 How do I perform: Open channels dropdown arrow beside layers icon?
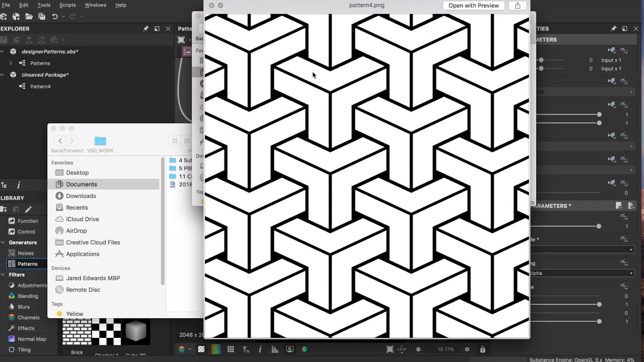(190, 349)
